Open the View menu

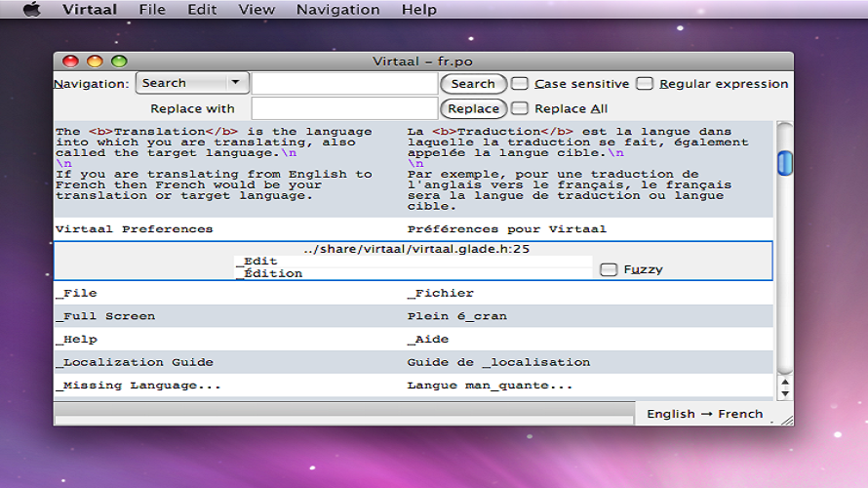[x=256, y=10]
